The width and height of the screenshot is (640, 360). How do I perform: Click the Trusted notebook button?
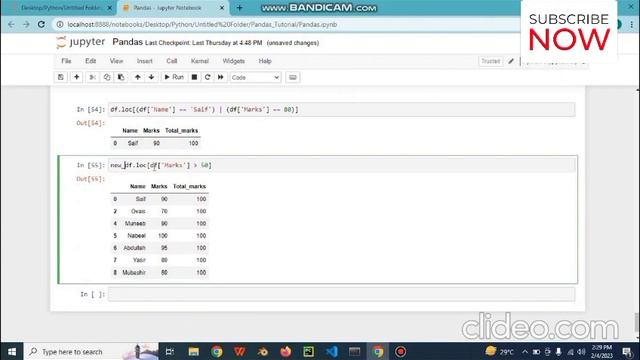click(490, 61)
